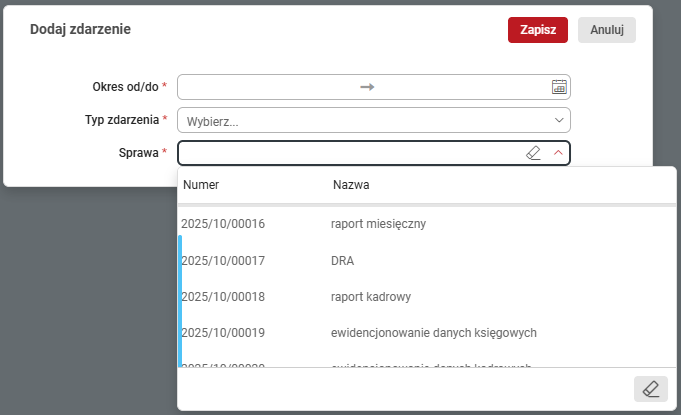Choose the 'raport miesięczny' entry
Screen dimensions: 681x415
click(x=378, y=224)
